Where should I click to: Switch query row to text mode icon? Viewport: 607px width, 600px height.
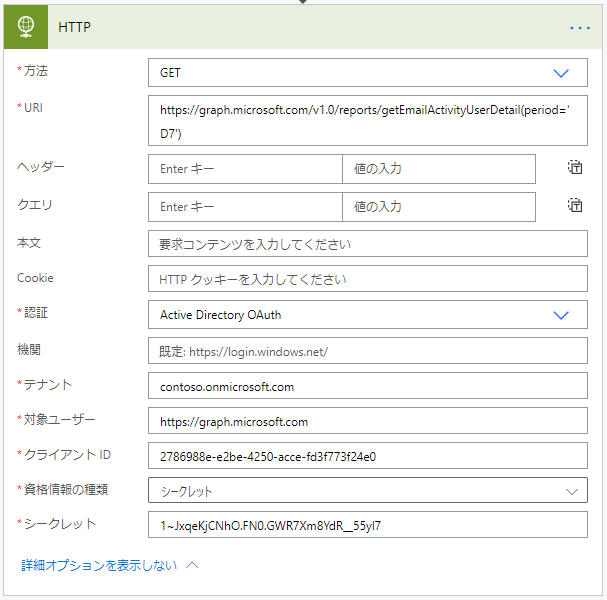[x=575, y=205]
